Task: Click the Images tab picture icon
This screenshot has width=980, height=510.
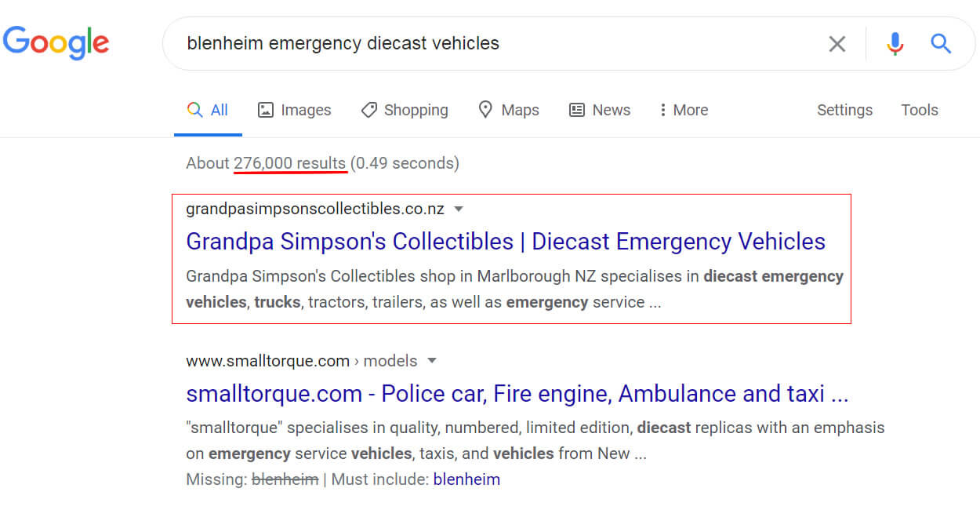Action: tap(266, 110)
